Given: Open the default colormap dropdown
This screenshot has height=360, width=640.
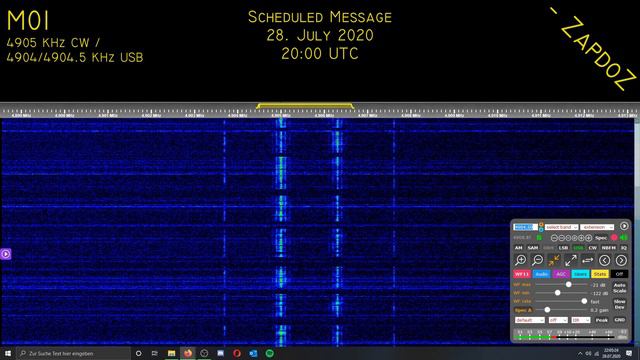Looking at the screenshot, I should click(529, 320).
